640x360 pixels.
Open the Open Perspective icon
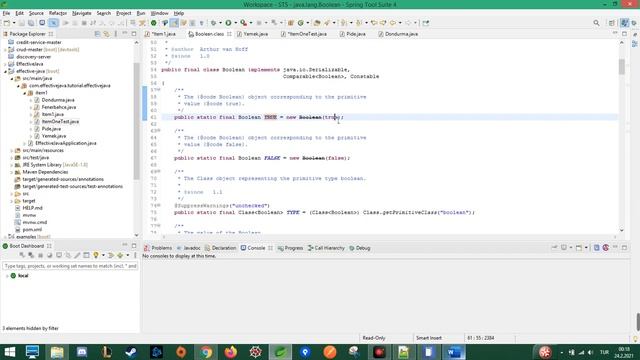611,23
